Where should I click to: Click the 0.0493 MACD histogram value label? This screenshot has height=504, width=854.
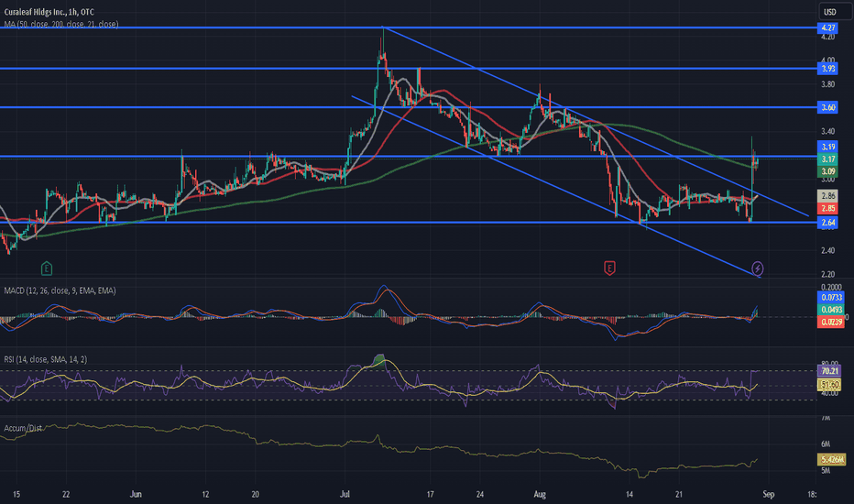click(831, 310)
